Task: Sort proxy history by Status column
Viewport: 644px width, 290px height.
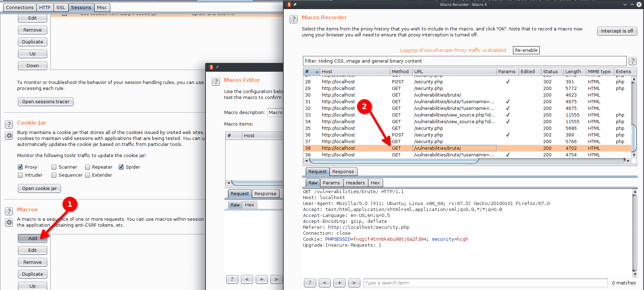Action: tap(552, 71)
